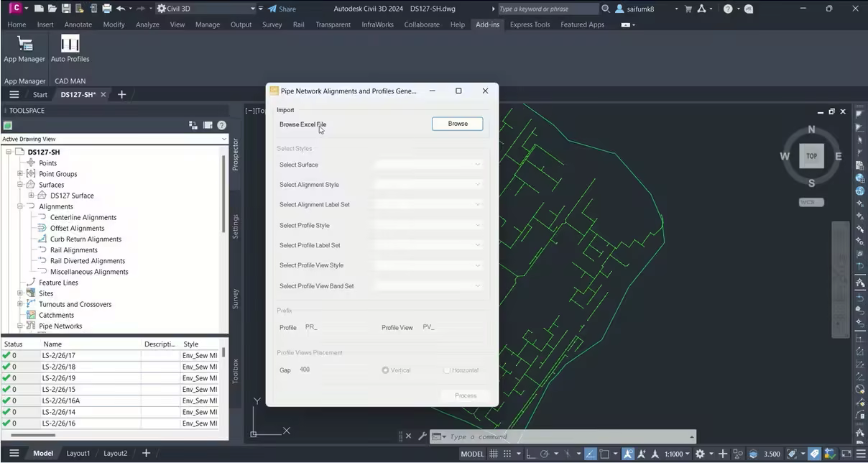The width and height of the screenshot is (868, 463).
Task: Click Browse to import an Excel file
Action: pos(457,124)
